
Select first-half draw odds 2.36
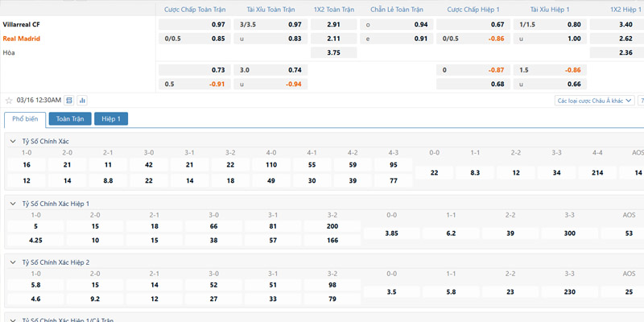(x=617, y=52)
